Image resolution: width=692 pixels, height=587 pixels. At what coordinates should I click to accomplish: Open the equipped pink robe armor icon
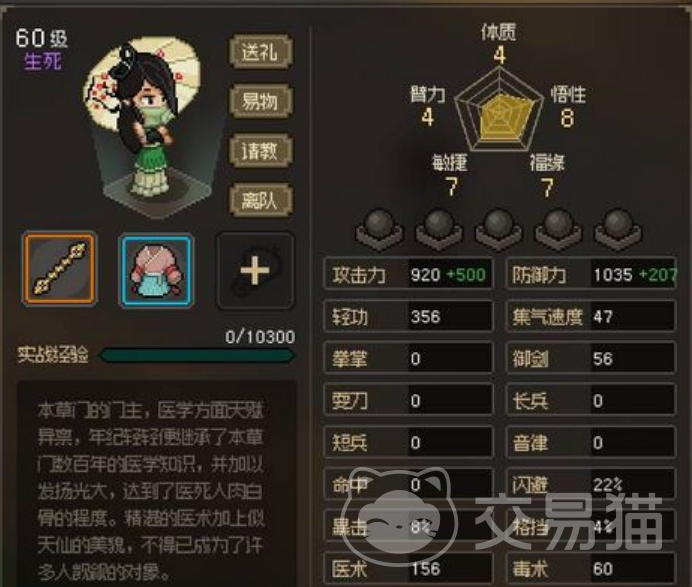[x=156, y=270]
